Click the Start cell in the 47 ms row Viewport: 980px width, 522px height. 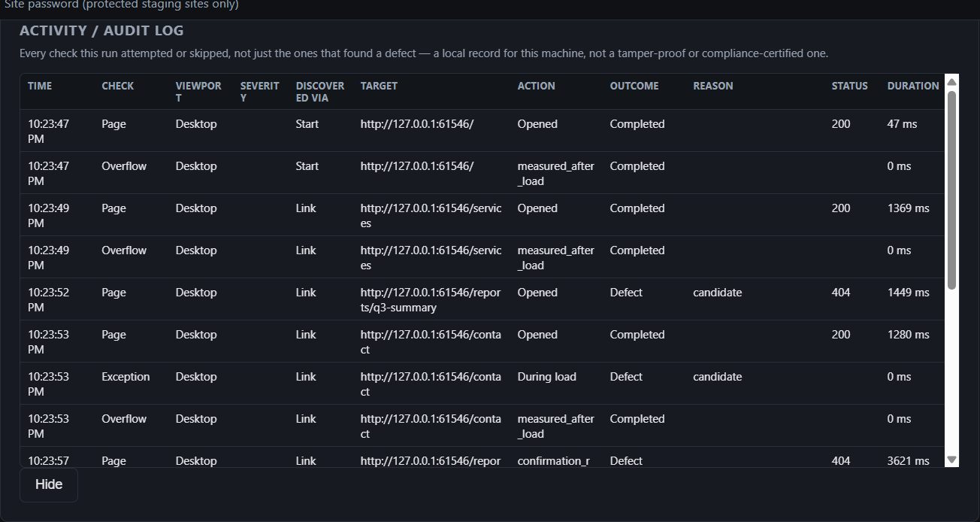tap(307, 124)
